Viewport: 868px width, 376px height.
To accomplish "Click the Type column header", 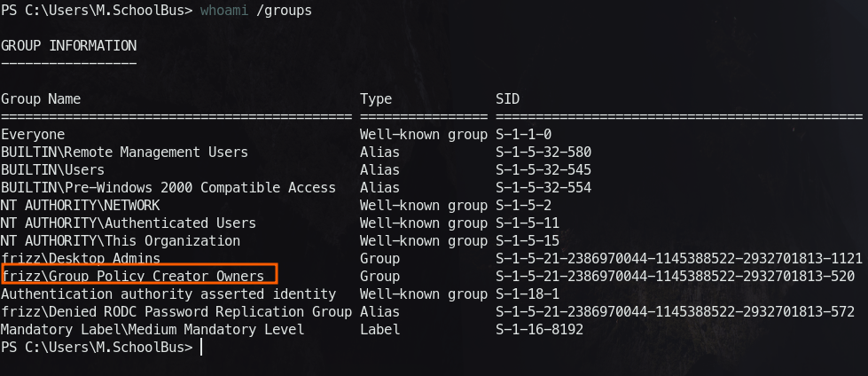I will pos(376,98).
